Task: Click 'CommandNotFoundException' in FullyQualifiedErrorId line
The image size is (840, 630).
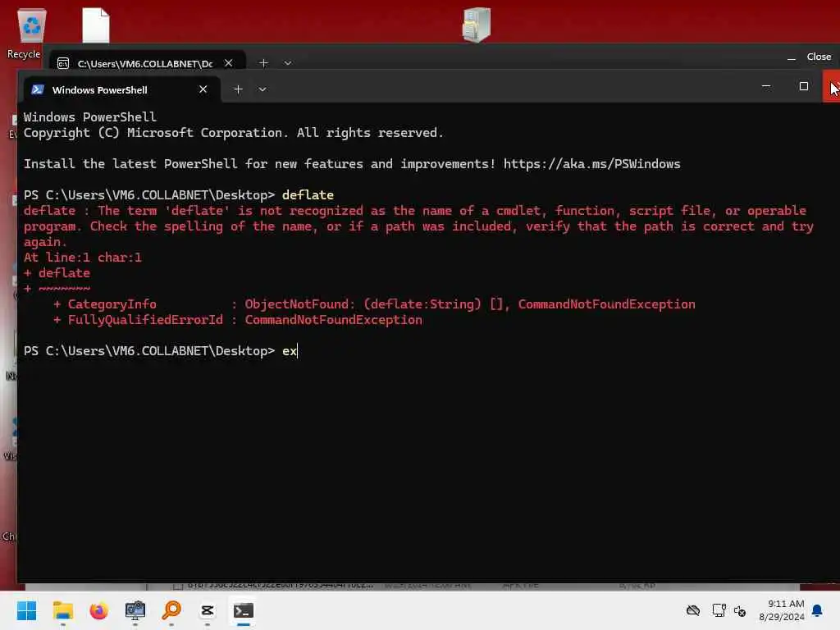Action: coord(333,320)
